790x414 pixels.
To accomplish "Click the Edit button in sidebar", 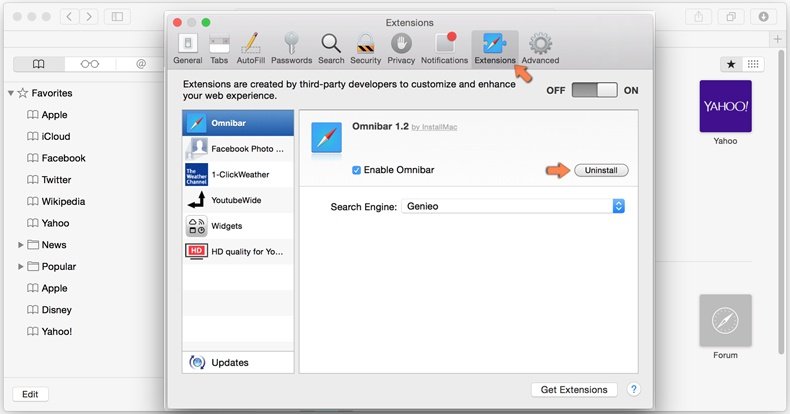I will [x=30, y=394].
